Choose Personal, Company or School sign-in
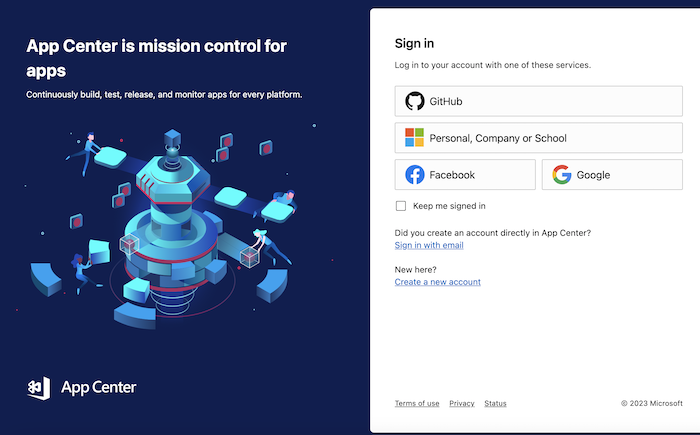Viewport: 700px width, 435px height. pos(538,138)
